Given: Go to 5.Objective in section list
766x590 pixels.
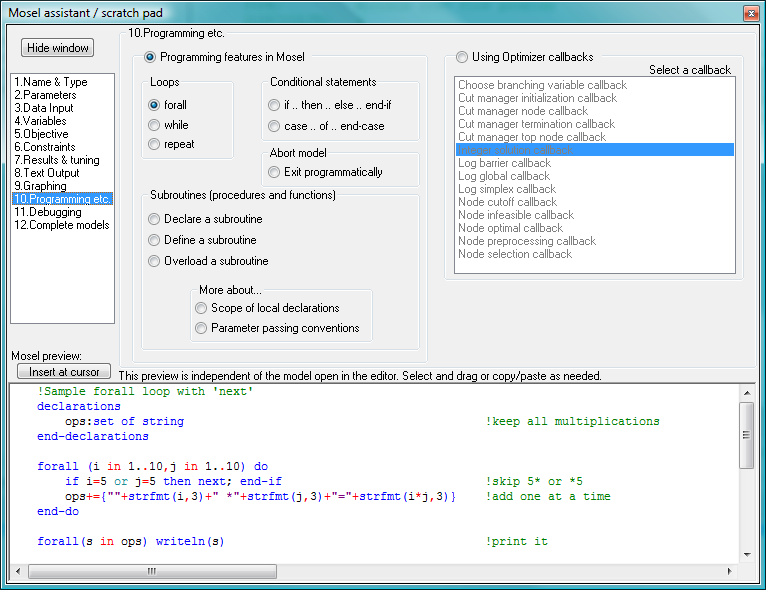Looking at the screenshot, I should pyautogui.click(x=41, y=134).
